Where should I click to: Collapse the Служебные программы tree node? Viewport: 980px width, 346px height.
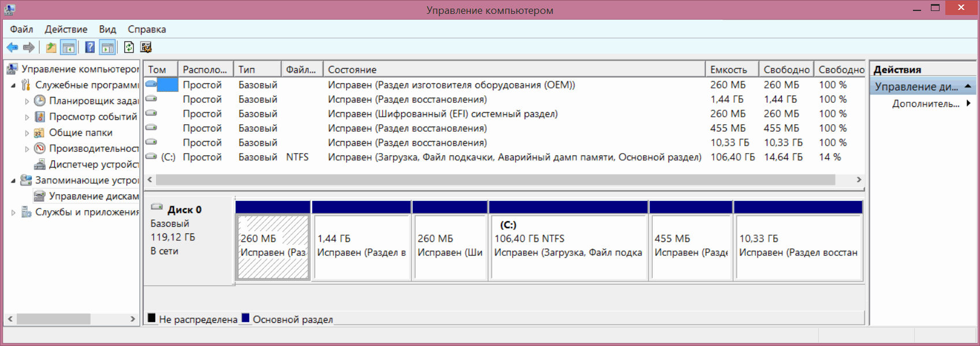click(x=13, y=85)
